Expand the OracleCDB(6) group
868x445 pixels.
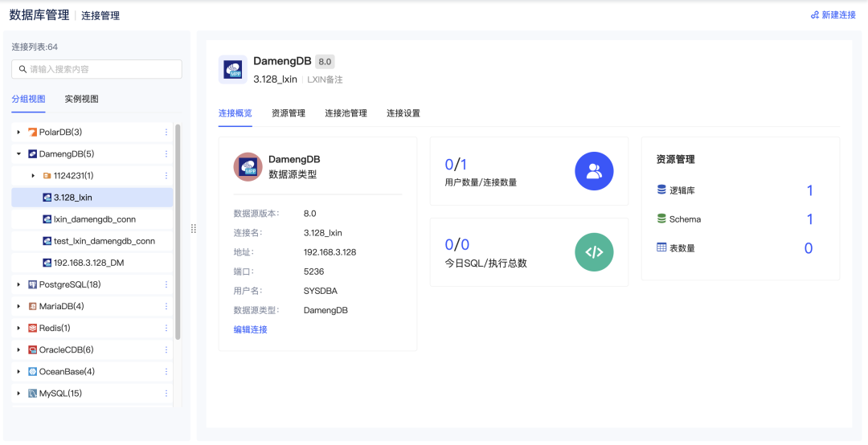tap(18, 349)
